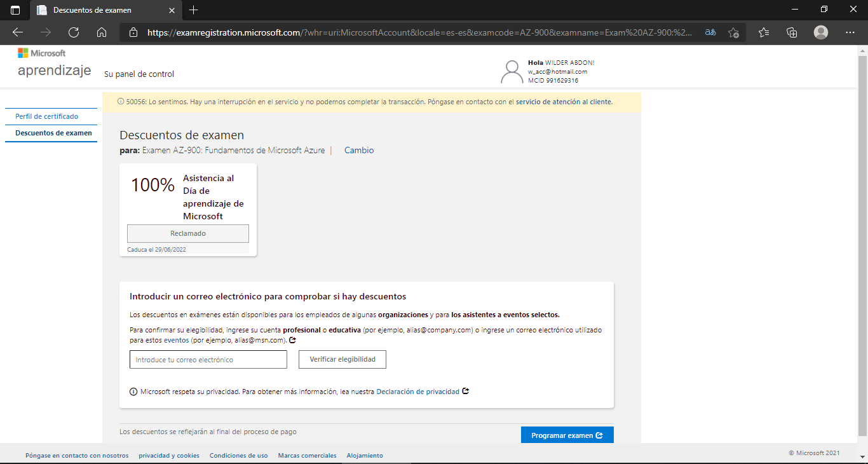Reload the page using the refresh icon

[x=73, y=32]
